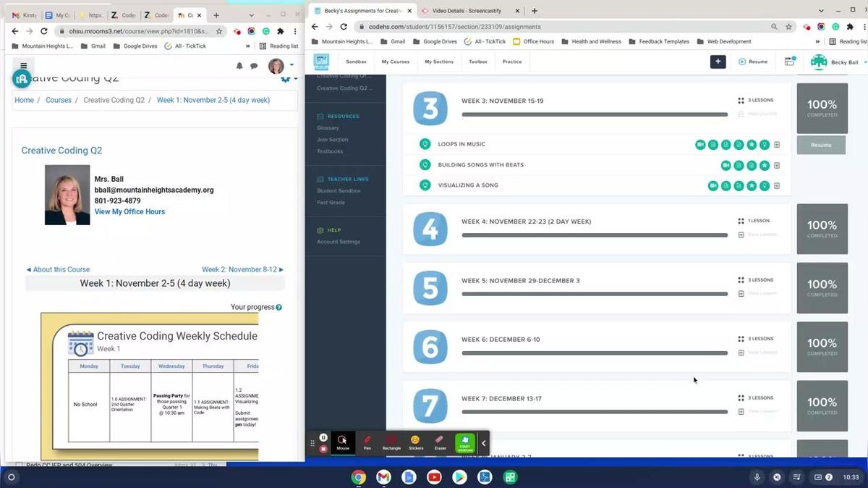
Task: Expand the Loops in Music lesson row
Action: click(x=777, y=145)
